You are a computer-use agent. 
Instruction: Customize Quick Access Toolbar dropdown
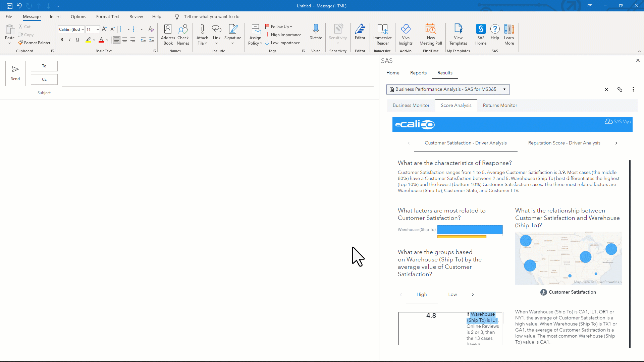[x=58, y=6]
